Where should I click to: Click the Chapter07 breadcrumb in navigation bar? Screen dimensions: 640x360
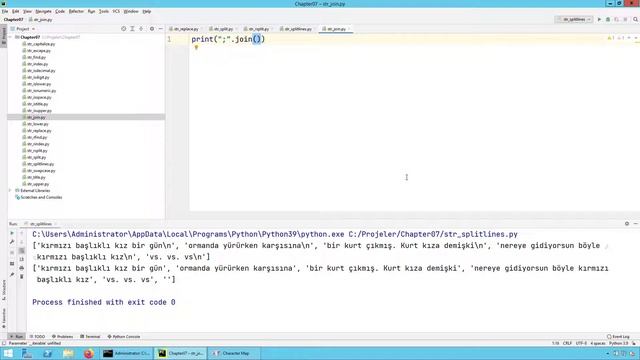13,20
